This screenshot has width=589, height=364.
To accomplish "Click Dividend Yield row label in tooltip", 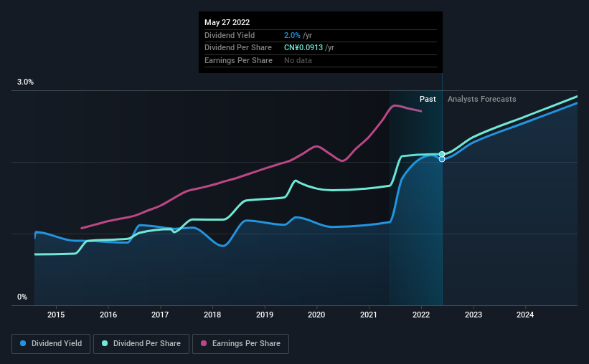I will (x=230, y=35).
